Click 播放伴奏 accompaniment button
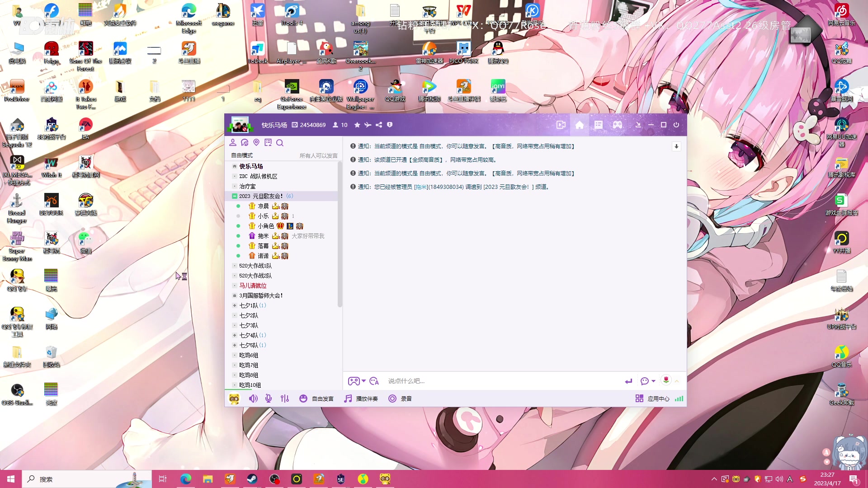The height and width of the screenshot is (488, 868). pyautogui.click(x=361, y=399)
